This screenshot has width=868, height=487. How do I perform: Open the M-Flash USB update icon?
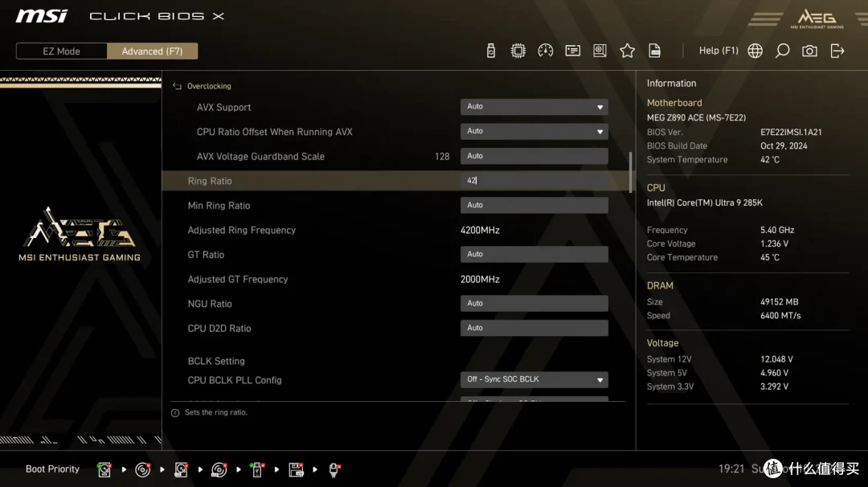coord(490,51)
